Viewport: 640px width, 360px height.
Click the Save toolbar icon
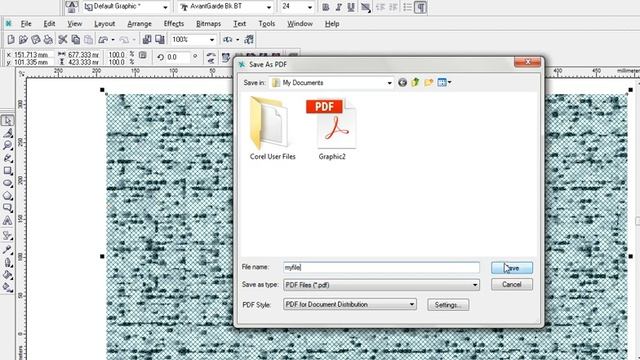coord(36,40)
